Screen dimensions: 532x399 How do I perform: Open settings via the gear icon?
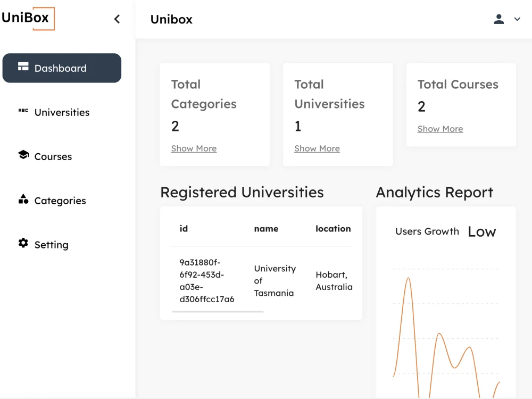click(23, 244)
